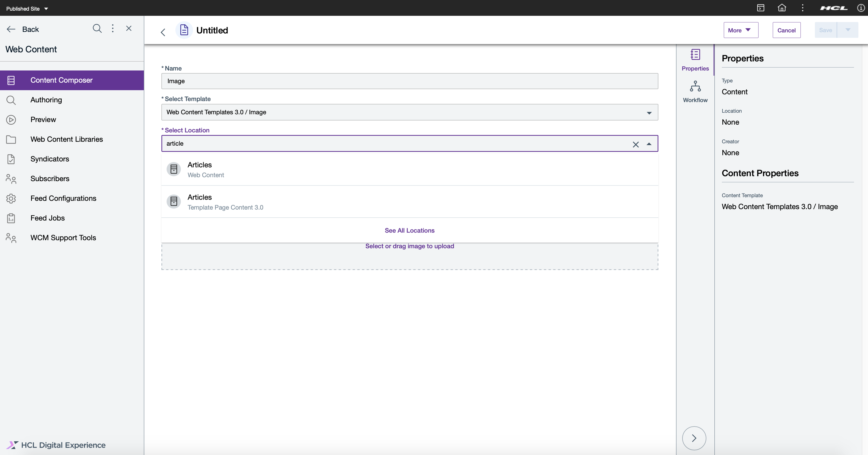Choose Articles under Web Content
Image resolution: width=868 pixels, height=455 pixels.
409,169
